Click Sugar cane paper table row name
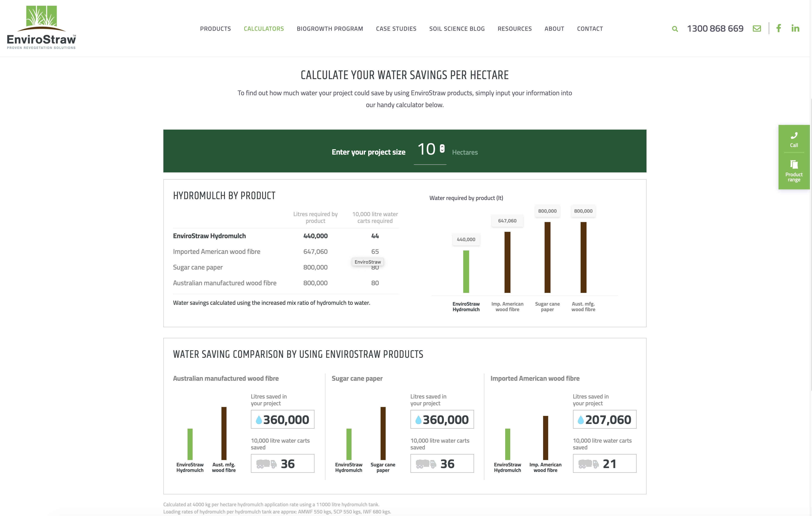The image size is (812, 516). point(198,267)
